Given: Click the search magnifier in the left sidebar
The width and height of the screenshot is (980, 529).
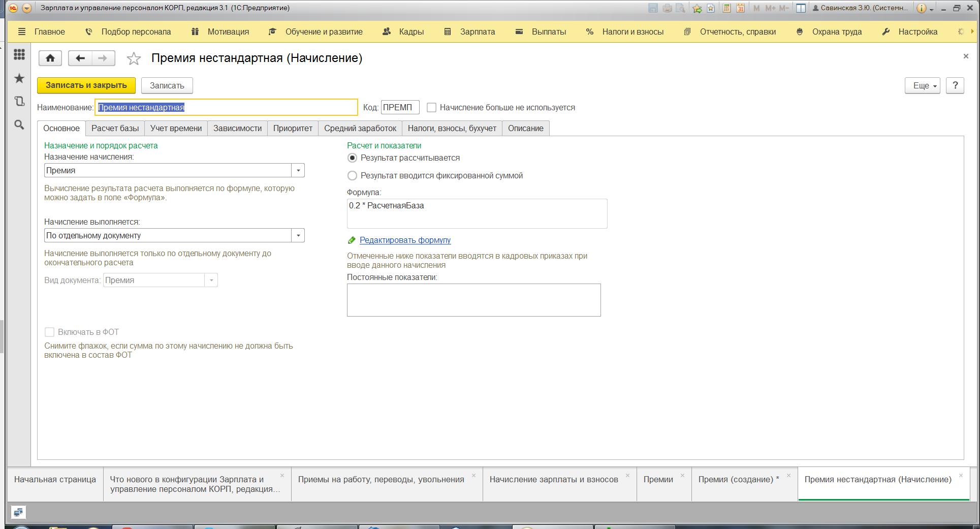Looking at the screenshot, I should [x=19, y=125].
